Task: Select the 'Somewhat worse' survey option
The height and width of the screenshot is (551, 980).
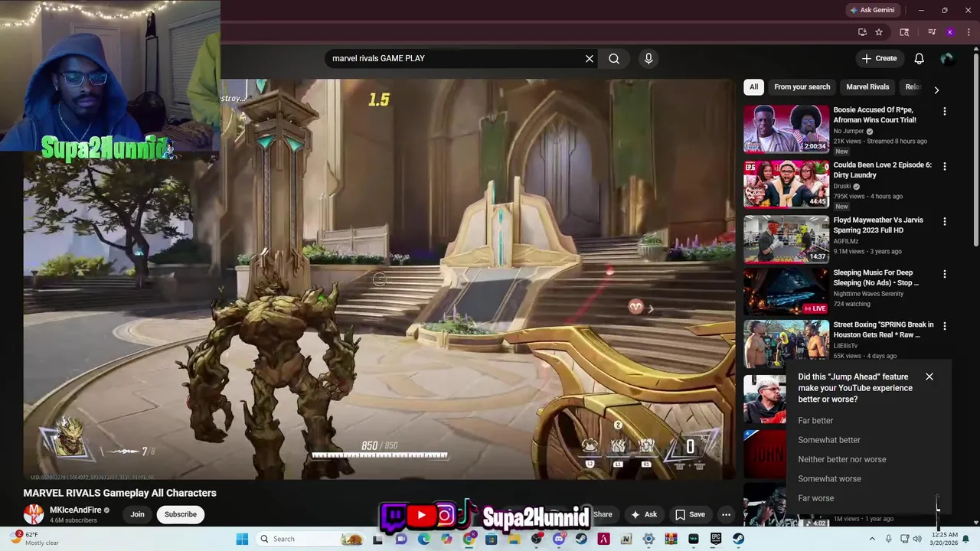Action: click(829, 479)
